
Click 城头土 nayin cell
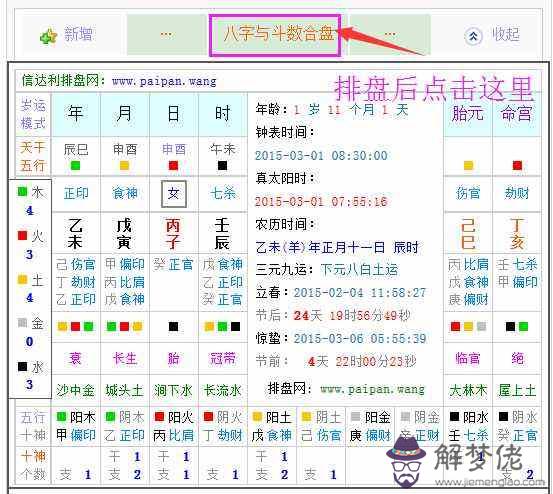124,390
